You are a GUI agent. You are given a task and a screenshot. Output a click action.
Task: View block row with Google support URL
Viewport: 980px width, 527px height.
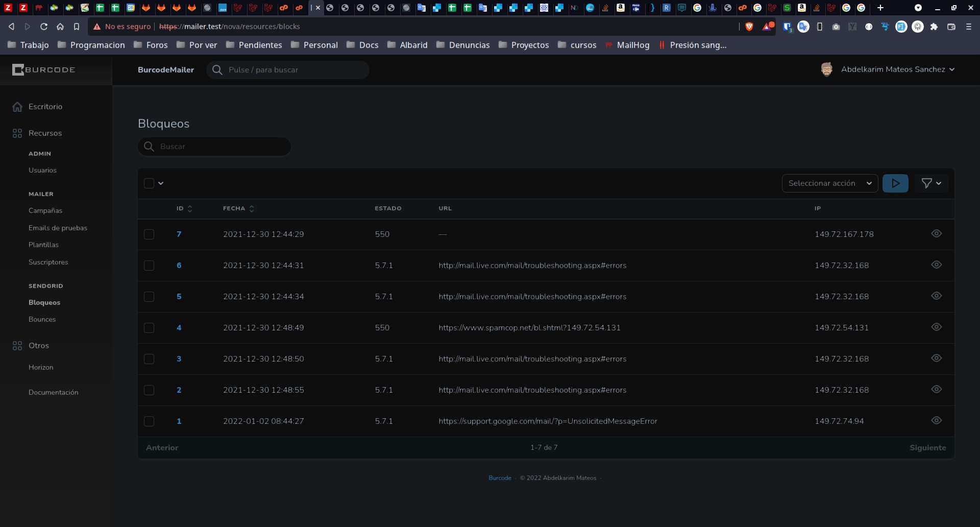coord(936,421)
